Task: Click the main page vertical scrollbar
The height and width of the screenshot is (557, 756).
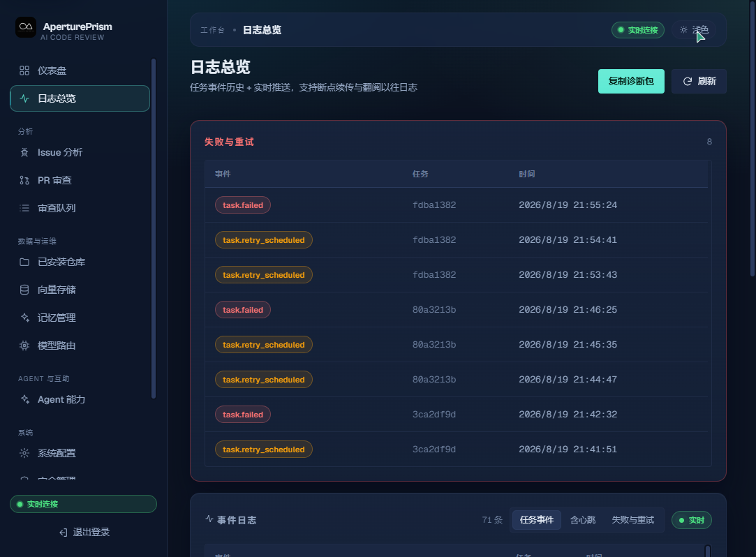Action: (x=752, y=138)
